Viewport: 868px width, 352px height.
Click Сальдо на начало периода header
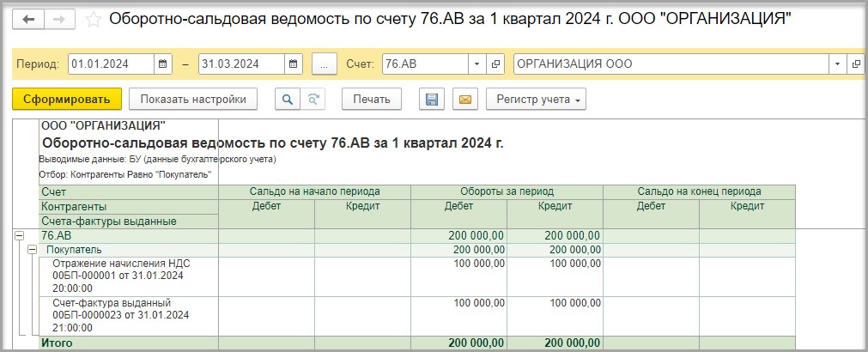click(314, 192)
